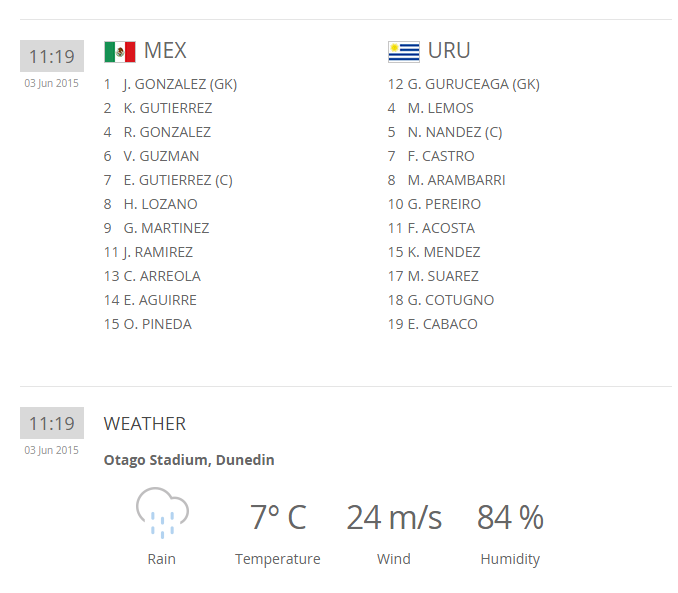
Task: Click the rain cloud weather icon
Action: [x=161, y=513]
